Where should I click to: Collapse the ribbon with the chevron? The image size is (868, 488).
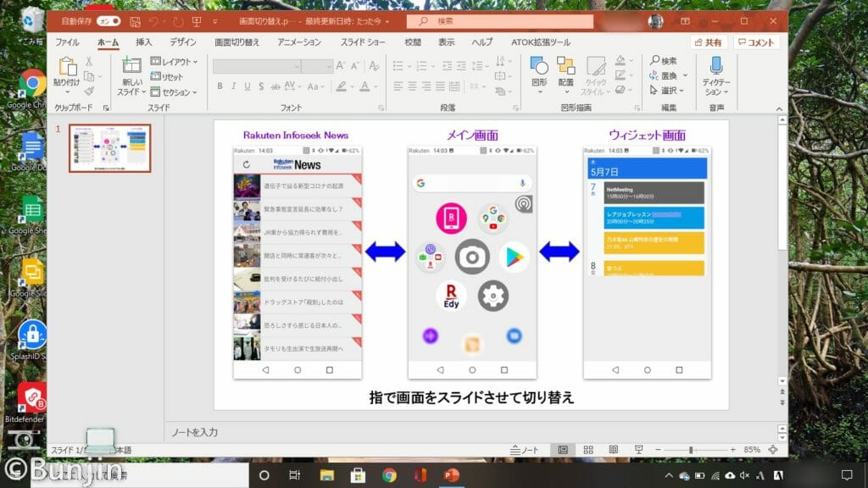(x=779, y=109)
